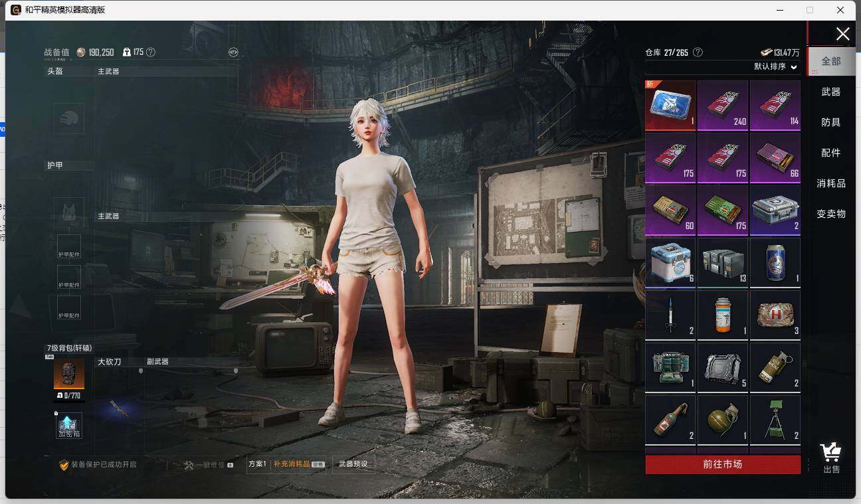The image size is (861, 504).
Task: Switch to the 配件 (Attachments) category tab
Action: (831, 153)
